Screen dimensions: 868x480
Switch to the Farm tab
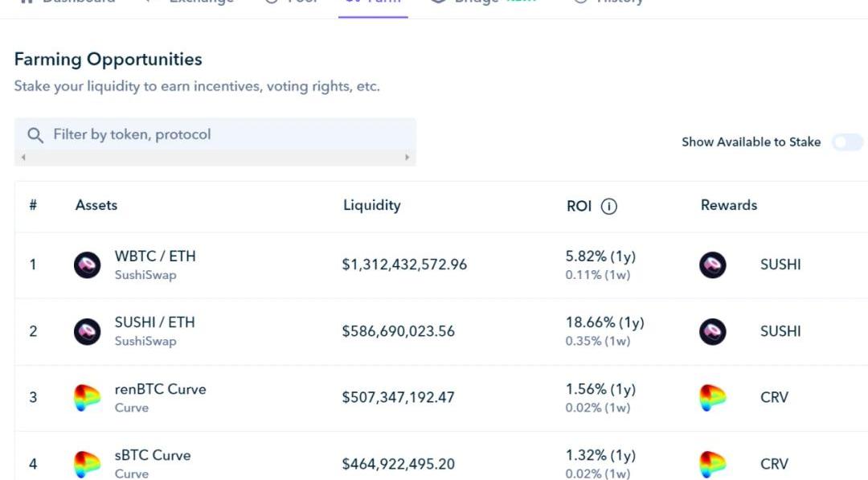[373, 2]
